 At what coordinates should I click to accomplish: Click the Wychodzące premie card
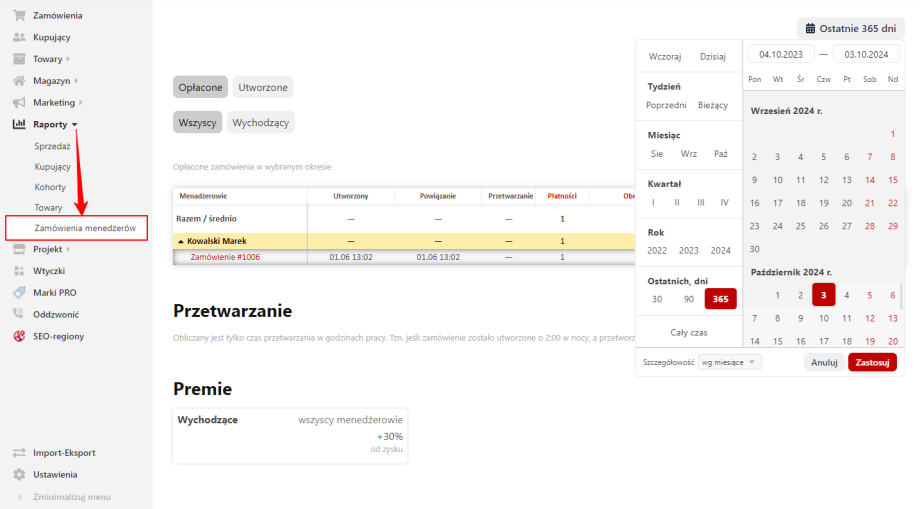coord(290,436)
